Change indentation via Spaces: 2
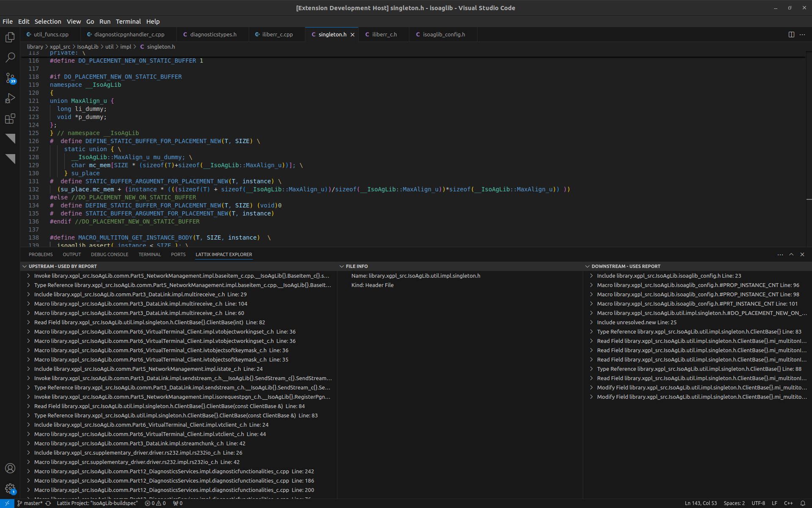This screenshot has height=508, width=812. tap(734, 503)
